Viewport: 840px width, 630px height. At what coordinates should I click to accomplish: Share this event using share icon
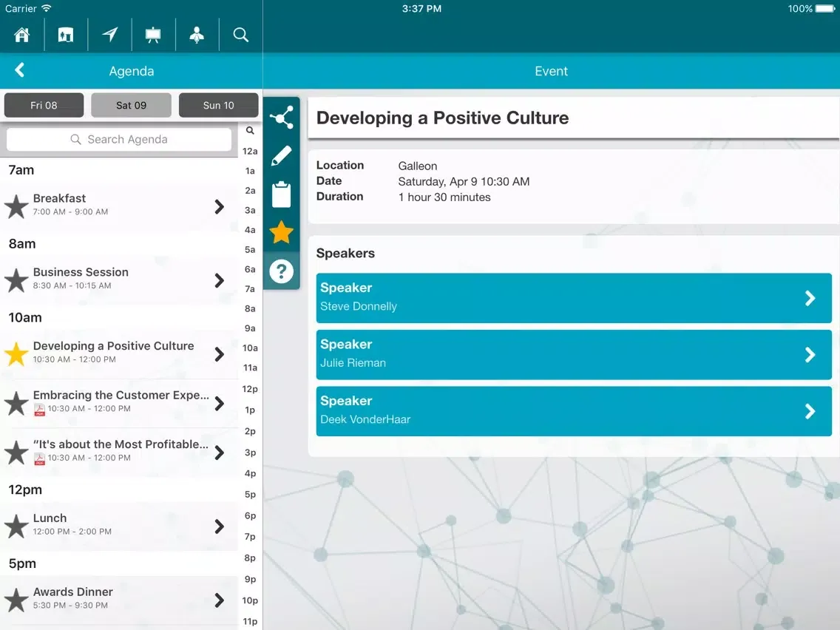tap(281, 118)
